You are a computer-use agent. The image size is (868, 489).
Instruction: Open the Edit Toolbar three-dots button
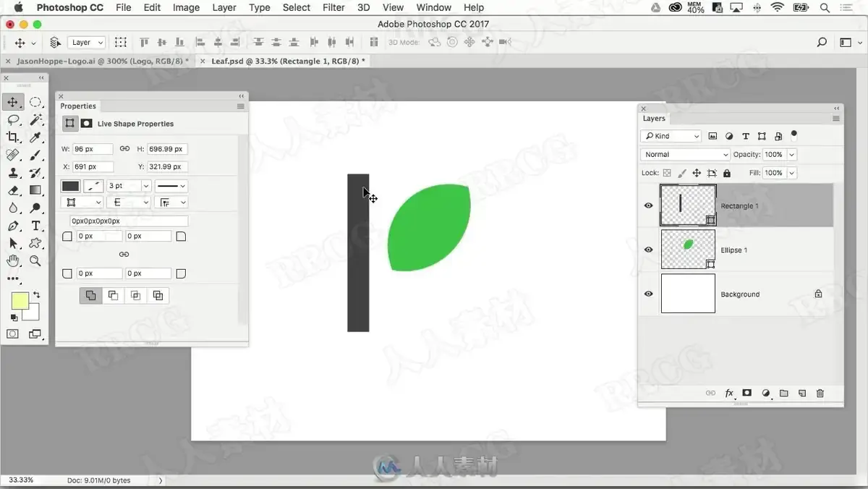coord(13,278)
